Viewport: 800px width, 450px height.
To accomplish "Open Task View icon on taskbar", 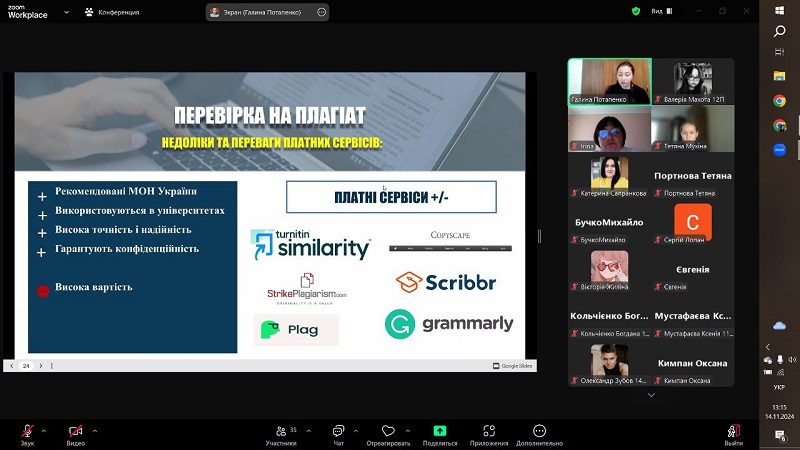I will click(779, 52).
